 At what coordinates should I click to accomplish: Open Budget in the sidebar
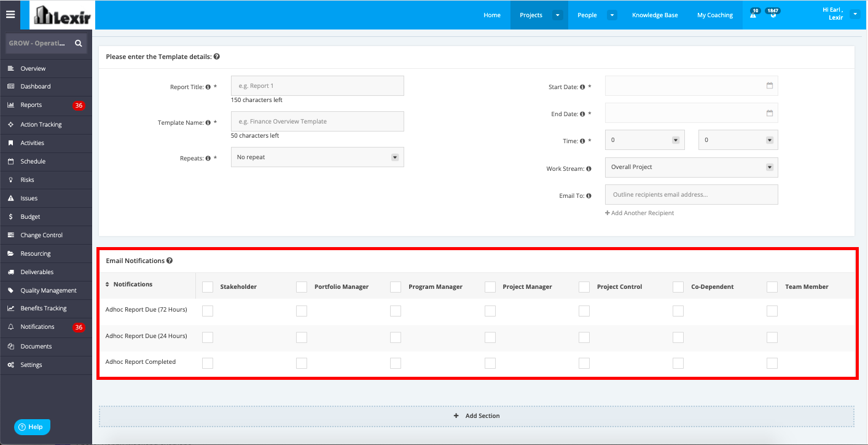(46, 217)
